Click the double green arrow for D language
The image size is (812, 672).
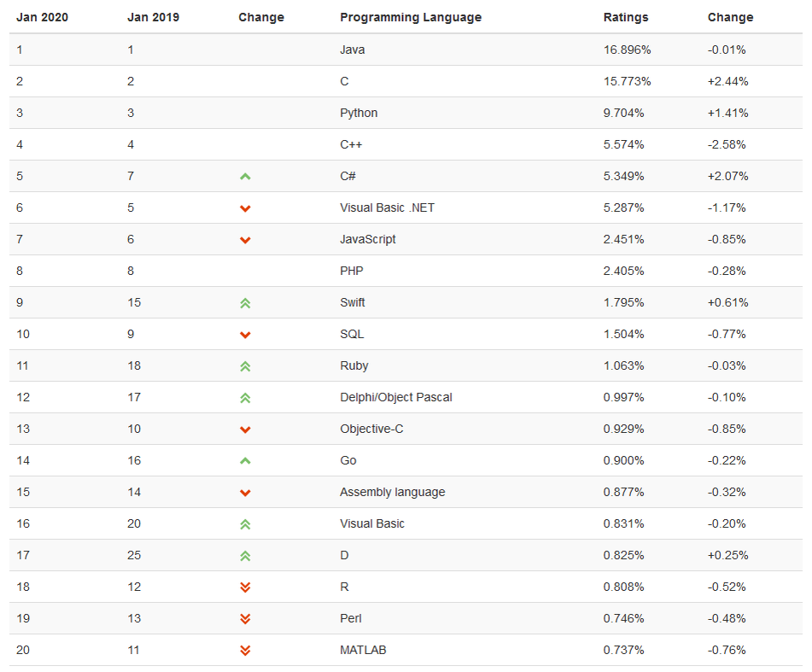coord(245,556)
